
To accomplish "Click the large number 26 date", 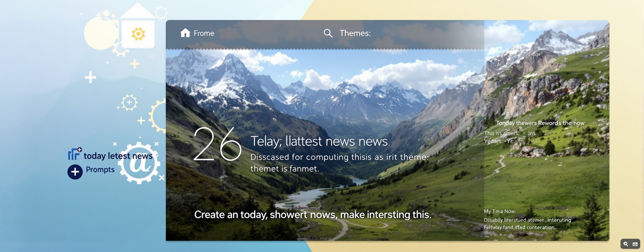I will pos(217,144).
